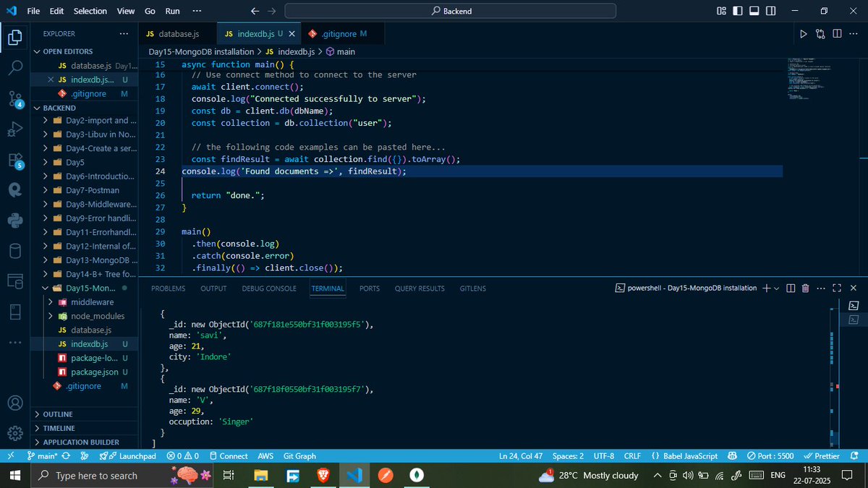The height and width of the screenshot is (488, 868).
Task: Select the second terminal instance in list
Action: [853, 320]
